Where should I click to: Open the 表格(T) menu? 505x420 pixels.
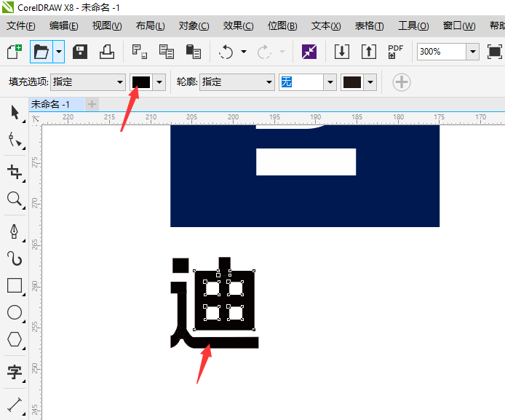click(369, 25)
